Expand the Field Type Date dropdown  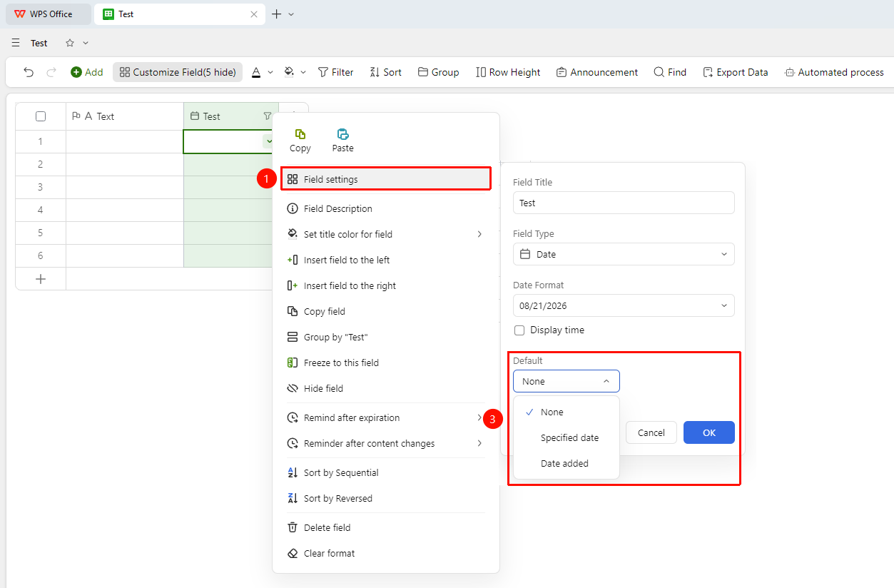click(x=624, y=254)
